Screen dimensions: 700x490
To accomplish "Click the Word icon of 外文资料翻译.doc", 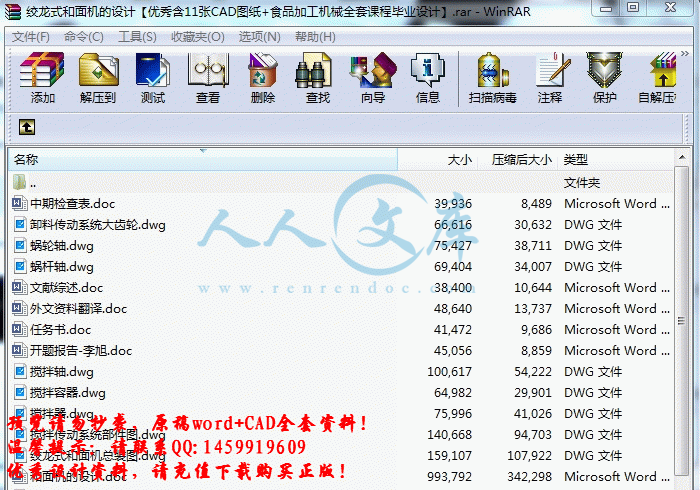I will pos(20,308).
